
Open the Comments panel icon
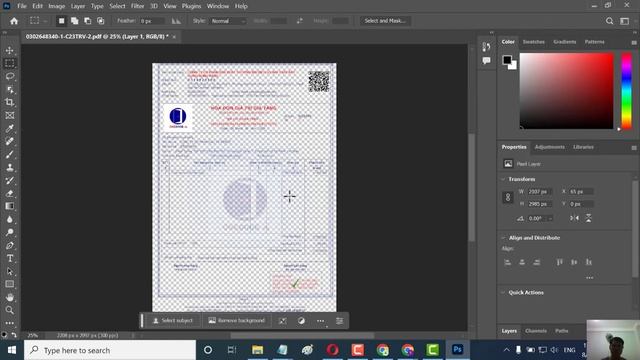click(486, 60)
